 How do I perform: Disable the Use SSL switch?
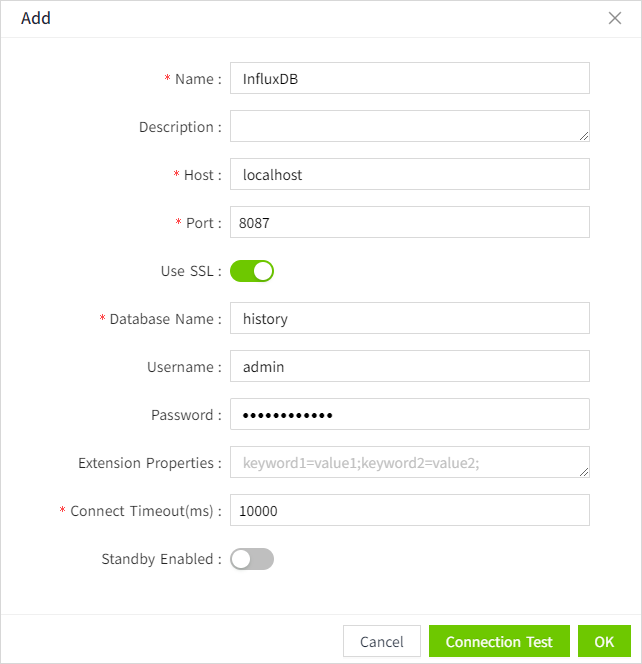click(252, 270)
